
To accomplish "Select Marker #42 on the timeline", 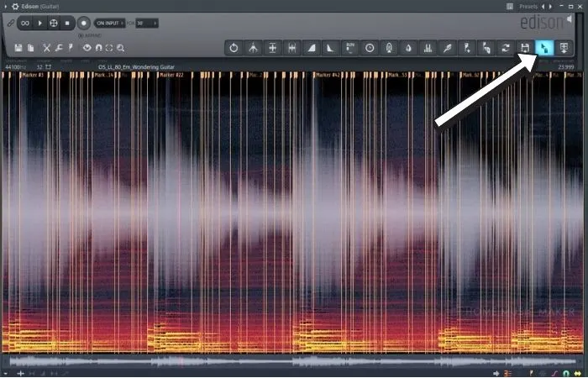I will [328, 76].
